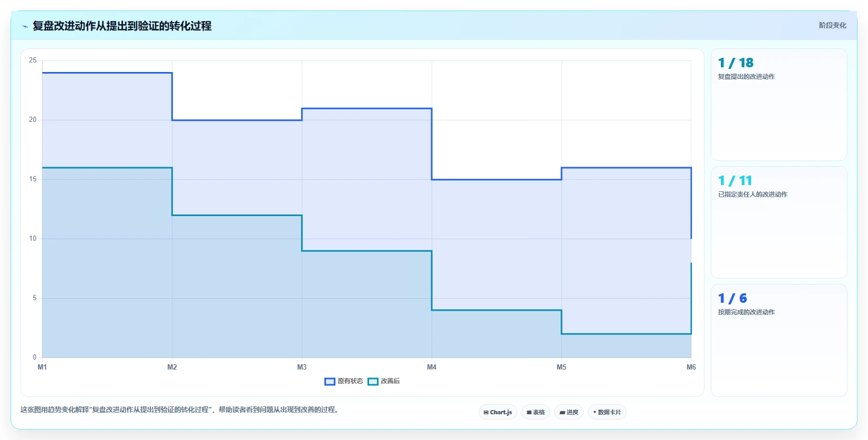Click the square icon in the 表格 tag

(x=529, y=413)
